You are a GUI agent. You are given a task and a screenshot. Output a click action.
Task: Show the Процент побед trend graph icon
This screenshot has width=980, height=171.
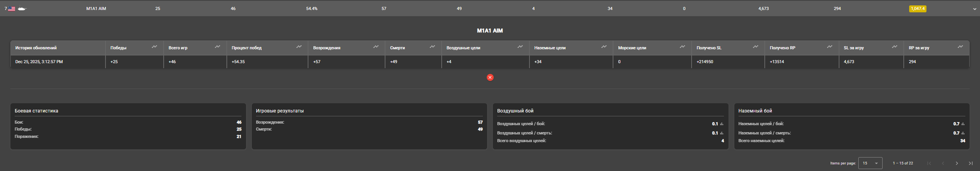click(299, 47)
